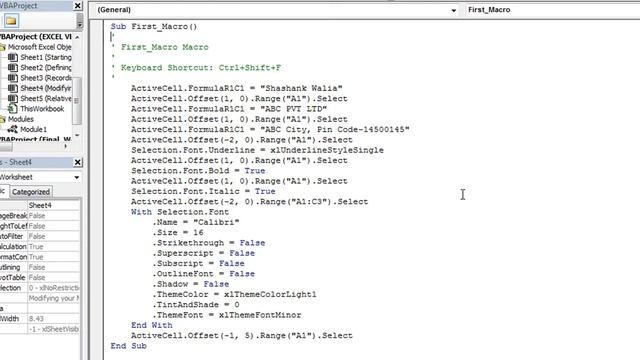Select Sheet5 (Relative) worksheet icon in tree
The image size is (640, 360).
pyautogui.click(x=13, y=98)
